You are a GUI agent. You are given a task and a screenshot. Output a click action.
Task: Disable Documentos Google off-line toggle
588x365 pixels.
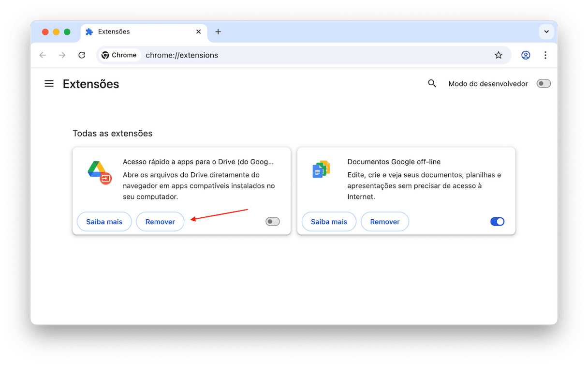497,222
